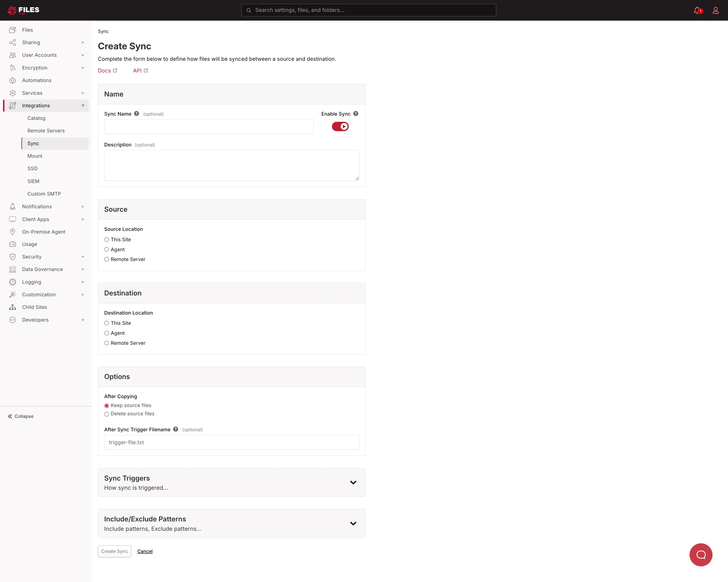Click the Files.com logo

click(x=23, y=10)
